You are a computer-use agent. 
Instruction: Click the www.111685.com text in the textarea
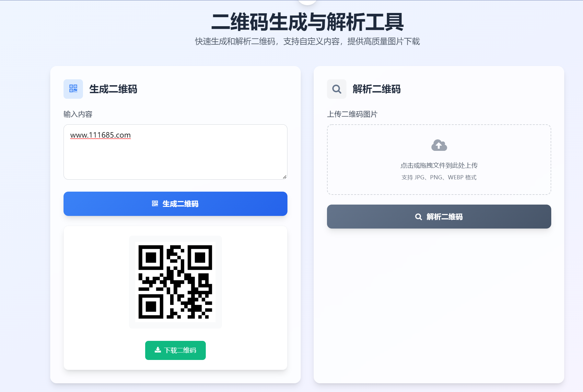click(100, 135)
